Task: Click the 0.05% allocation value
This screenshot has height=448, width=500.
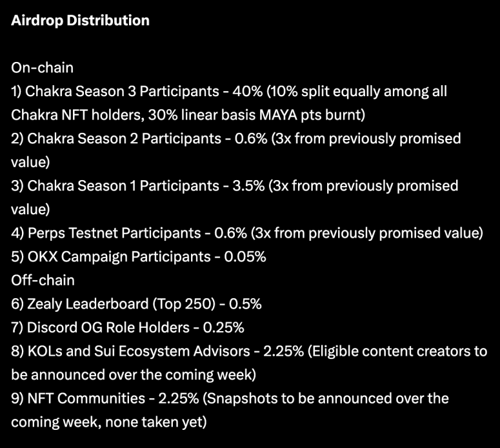Action: coord(245,257)
